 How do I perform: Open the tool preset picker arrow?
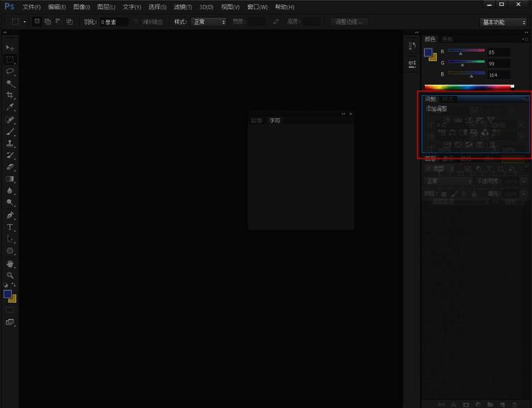(25, 22)
